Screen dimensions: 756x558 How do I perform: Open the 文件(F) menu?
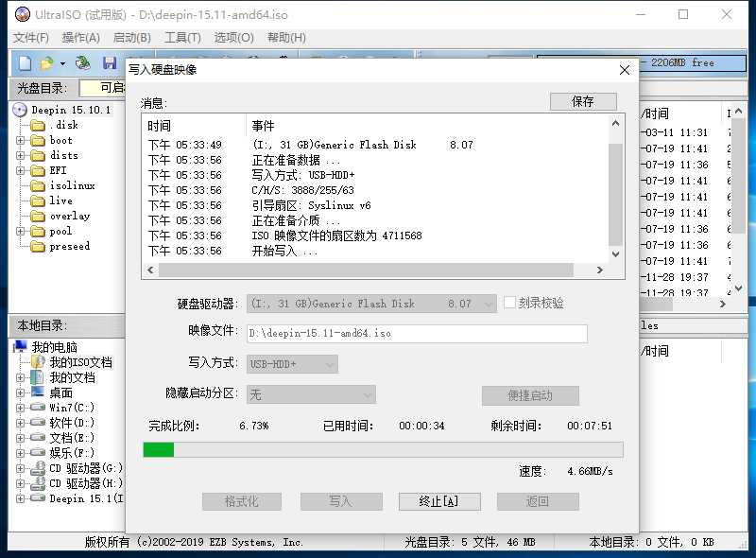[31, 38]
